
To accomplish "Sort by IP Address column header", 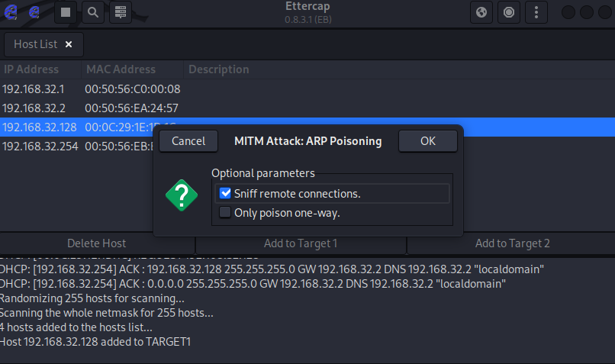I will click(x=31, y=69).
